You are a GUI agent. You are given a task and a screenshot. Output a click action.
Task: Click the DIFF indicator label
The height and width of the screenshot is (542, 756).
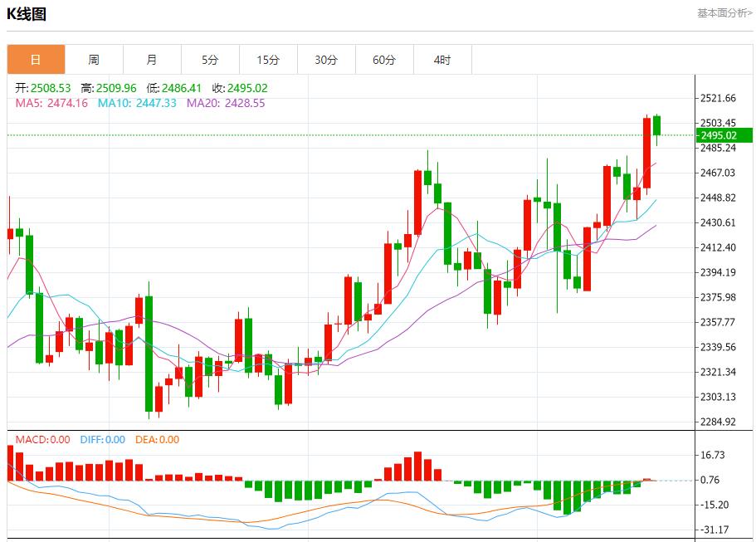click(x=102, y=440)
